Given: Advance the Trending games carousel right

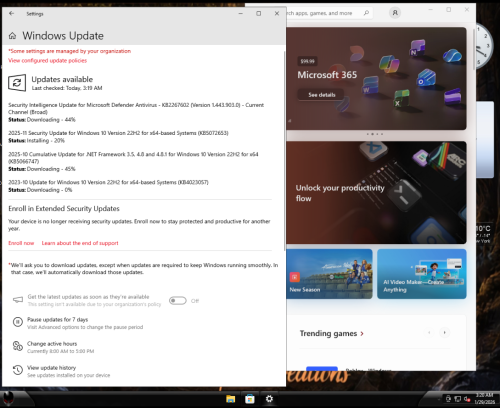Looking at the screenshot, I should pyautogui.click(x=444, y=332).
